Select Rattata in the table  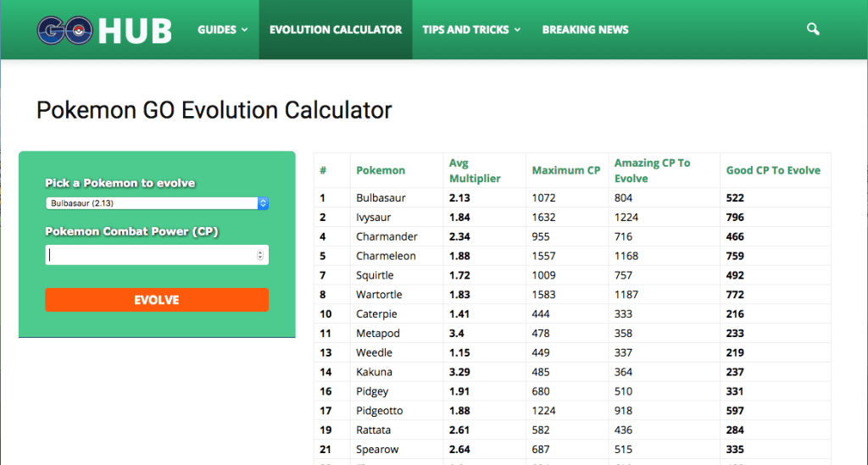(373, 430)
